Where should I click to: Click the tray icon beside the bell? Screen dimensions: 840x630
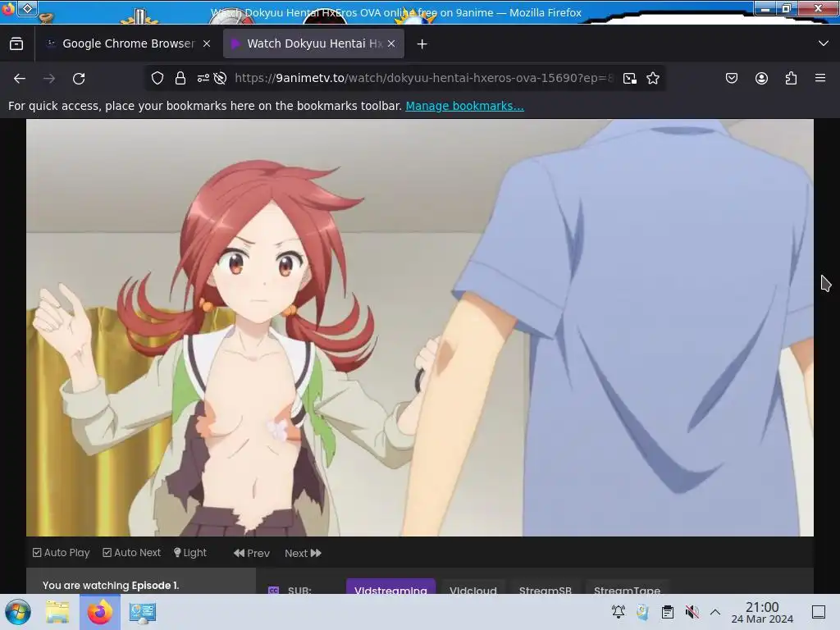coord(642,611)
